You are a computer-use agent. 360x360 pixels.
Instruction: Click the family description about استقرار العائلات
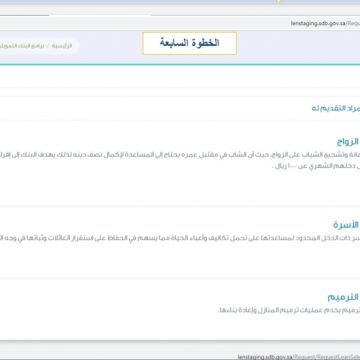click(180, 239)
